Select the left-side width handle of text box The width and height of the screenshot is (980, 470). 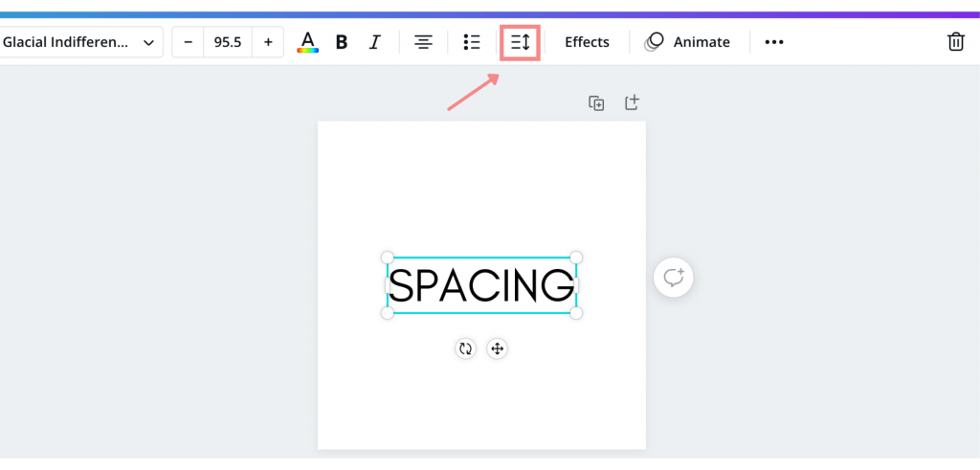point(388,285)
